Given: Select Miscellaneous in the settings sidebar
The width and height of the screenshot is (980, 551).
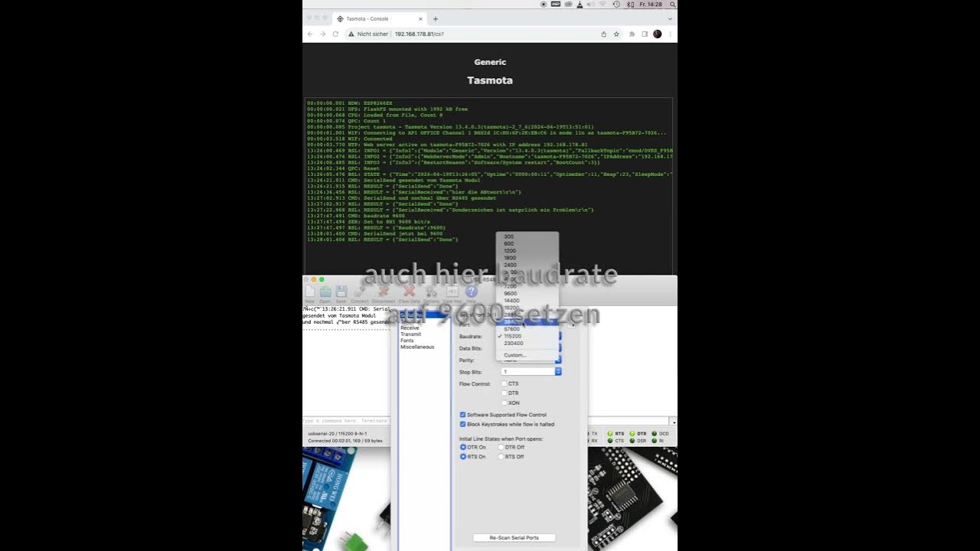Looking at the screenshot, I should (417, 347).
